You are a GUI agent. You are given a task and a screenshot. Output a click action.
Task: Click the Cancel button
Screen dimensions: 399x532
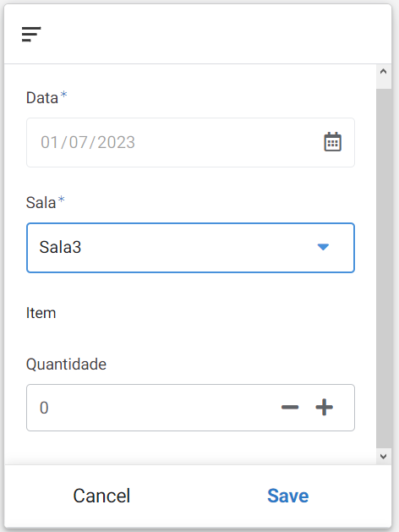(x=101, y=496)
